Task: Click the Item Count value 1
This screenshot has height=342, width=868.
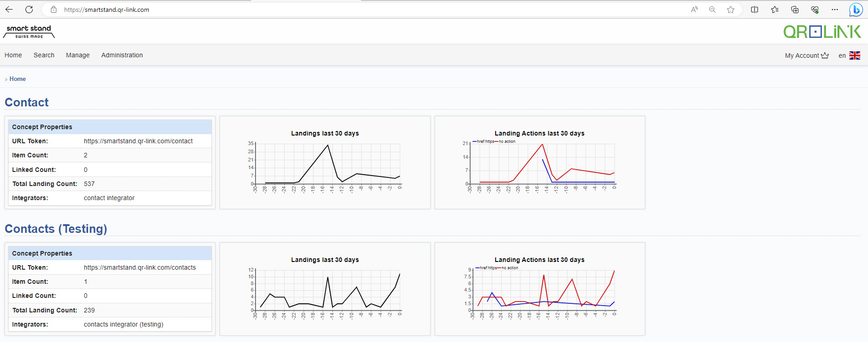Action: pos(85,282)
